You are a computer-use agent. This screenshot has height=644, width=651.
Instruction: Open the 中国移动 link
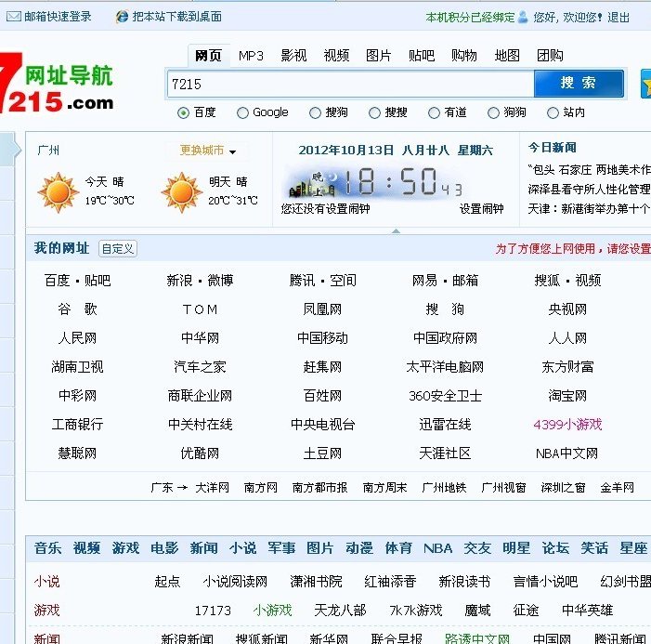point(322,337)
